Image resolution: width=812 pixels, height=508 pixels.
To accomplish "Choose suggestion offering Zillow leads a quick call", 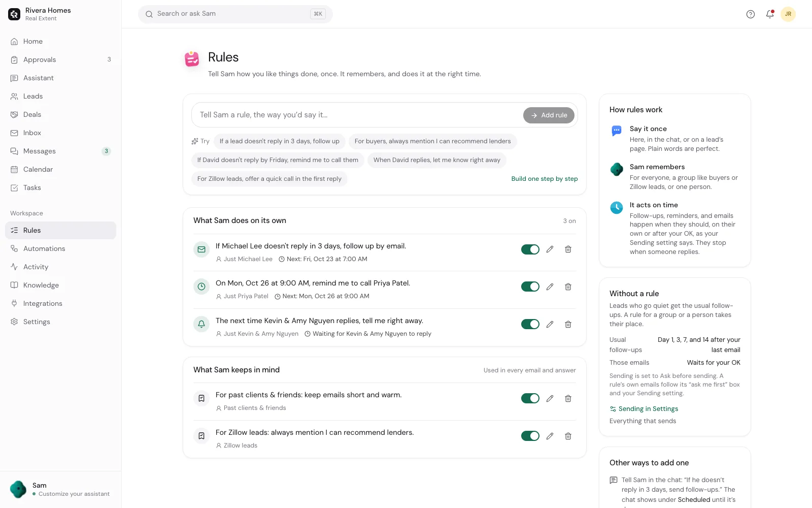I will coord(269,179).
